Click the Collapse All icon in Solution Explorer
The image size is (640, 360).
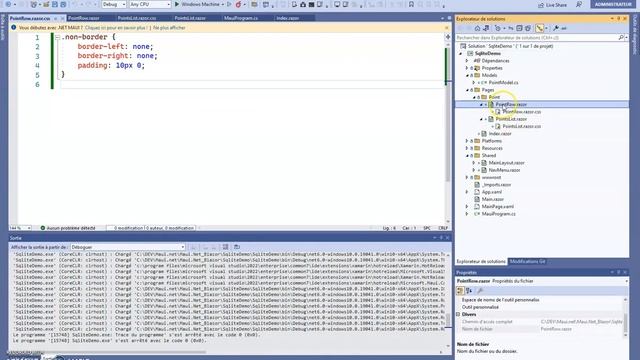(519, 29)
